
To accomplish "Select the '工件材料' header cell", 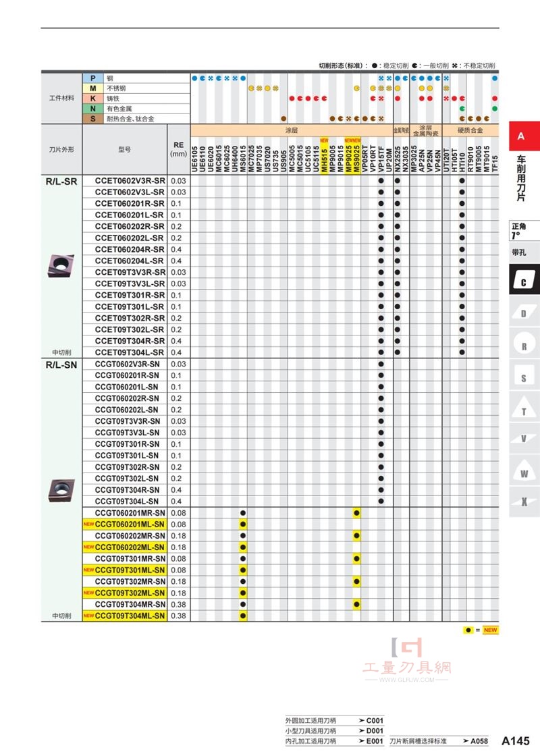I will coord(61,99).
